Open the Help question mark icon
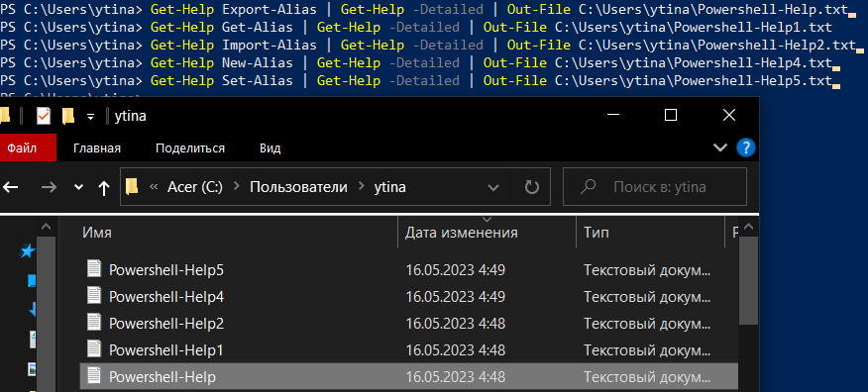Viewport: 868px width, 392px height. click(x=746, y=147)
